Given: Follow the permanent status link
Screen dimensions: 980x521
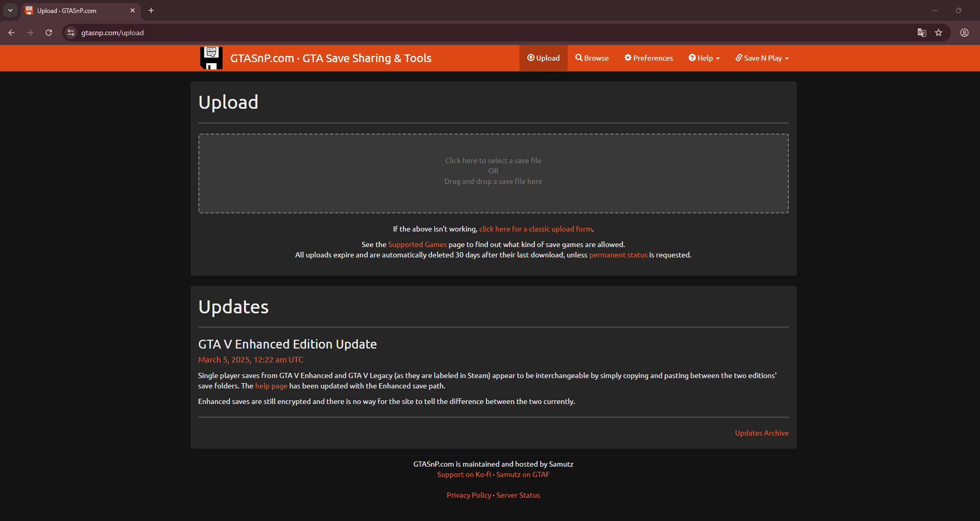Looking at the screenshot, I should coord(618,255).
